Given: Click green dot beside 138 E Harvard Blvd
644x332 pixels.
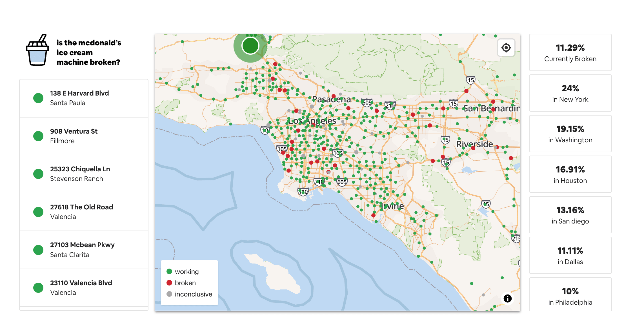Looking at the screenshot, I should 38,98.
